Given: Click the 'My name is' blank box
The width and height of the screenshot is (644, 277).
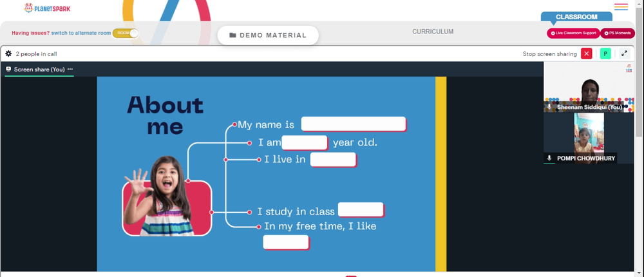Looking at the screenshot, I should pos(354,124).
